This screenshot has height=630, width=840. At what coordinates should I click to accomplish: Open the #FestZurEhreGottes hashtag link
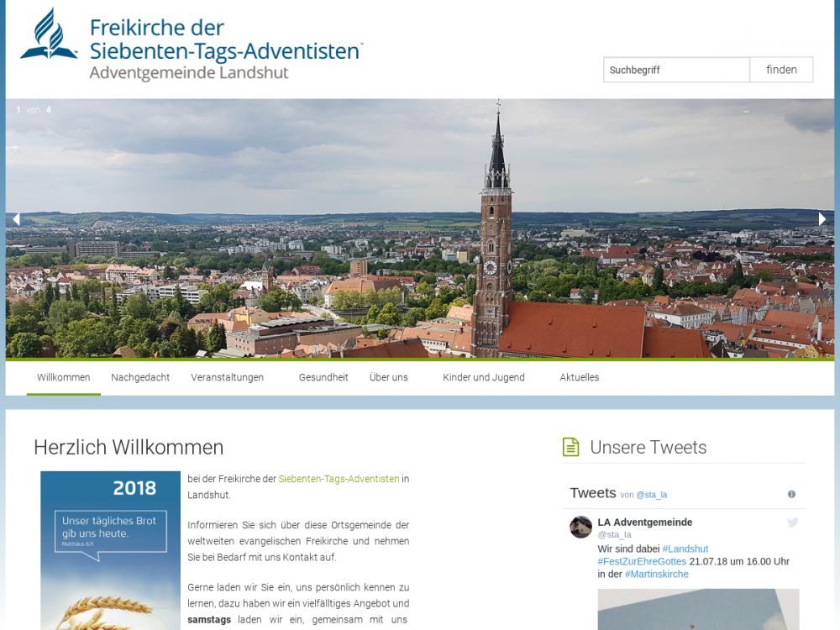tap(642, 561)
